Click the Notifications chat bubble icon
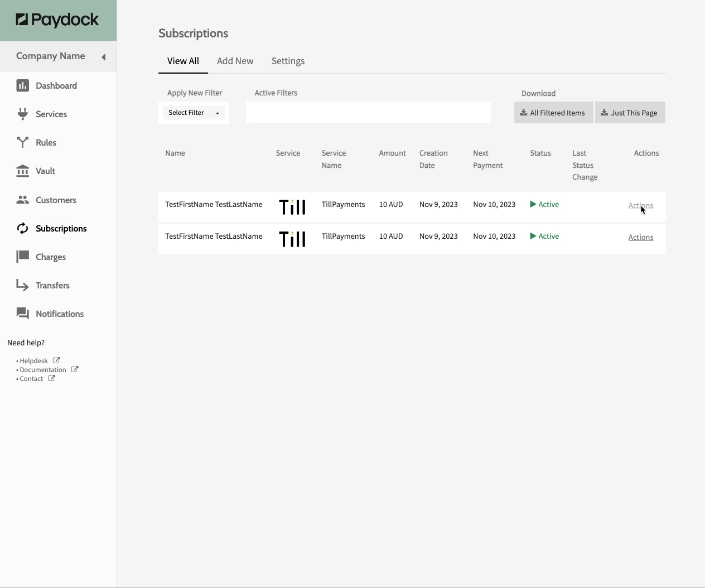The image size is (705, 588). click(22, 314)
